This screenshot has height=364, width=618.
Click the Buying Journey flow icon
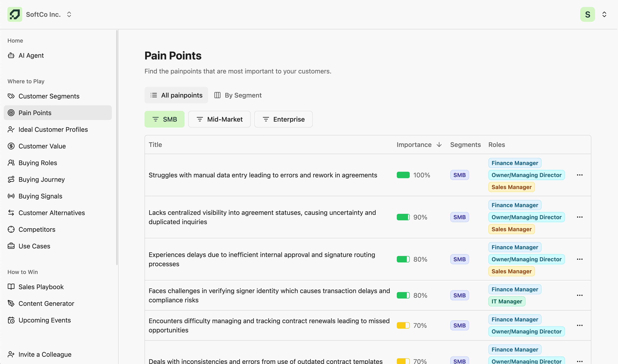11,179
